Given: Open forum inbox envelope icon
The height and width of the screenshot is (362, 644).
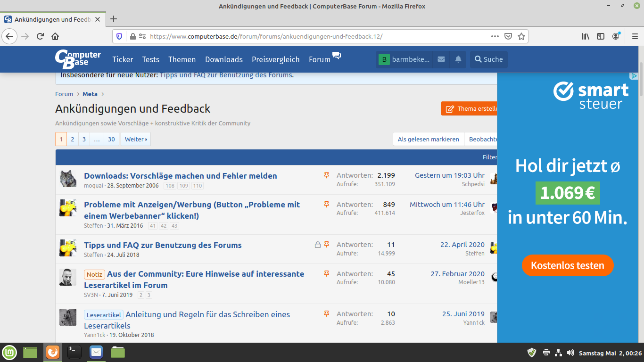Looking at the screenshot, I should click(x=441, y=59).
